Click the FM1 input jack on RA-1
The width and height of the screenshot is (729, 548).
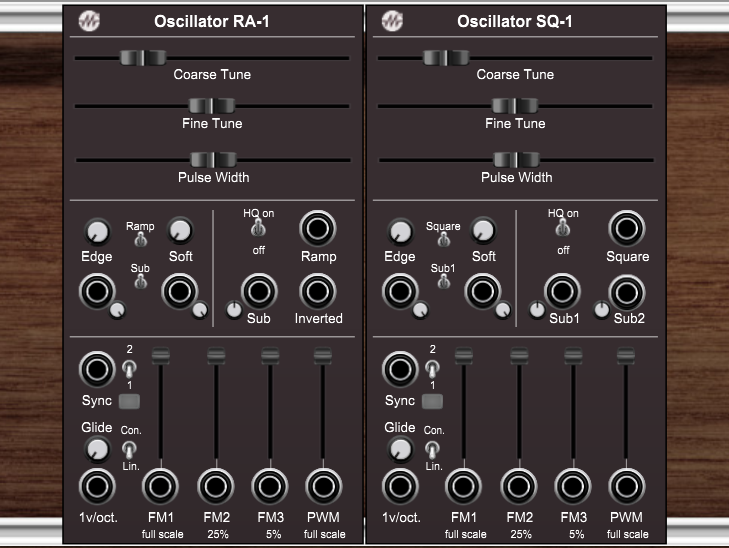click(x=160, y=487)
